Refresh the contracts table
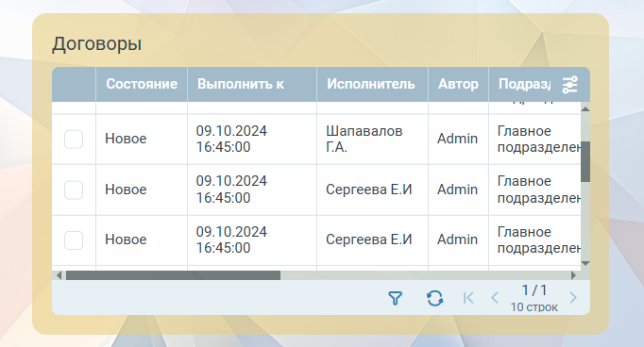The image size is (644, 347). (434, 298)
